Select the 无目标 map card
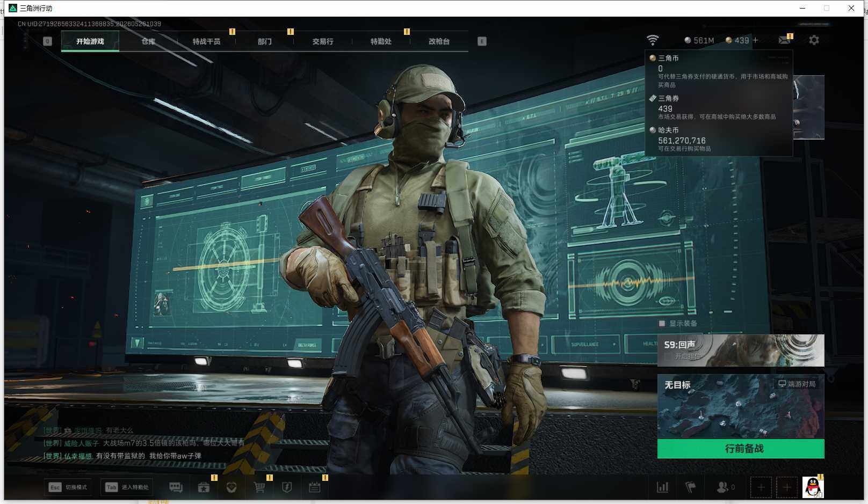This screenshot has height=504, width=868. click(x=741, y=406)
